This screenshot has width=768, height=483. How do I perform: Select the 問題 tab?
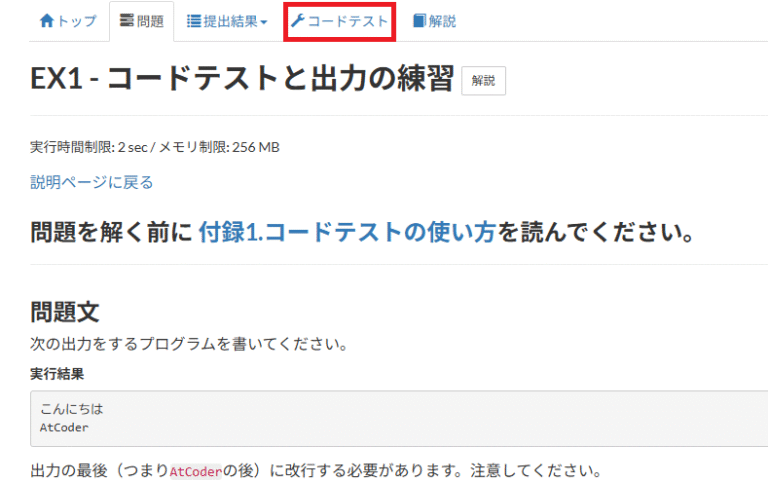(149, 21)
